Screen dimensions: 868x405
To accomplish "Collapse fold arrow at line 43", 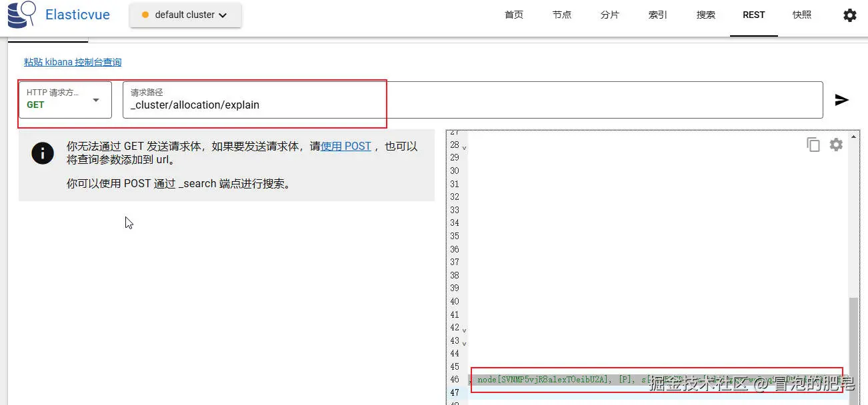I will pyautogui.click(x=465, y=342).
